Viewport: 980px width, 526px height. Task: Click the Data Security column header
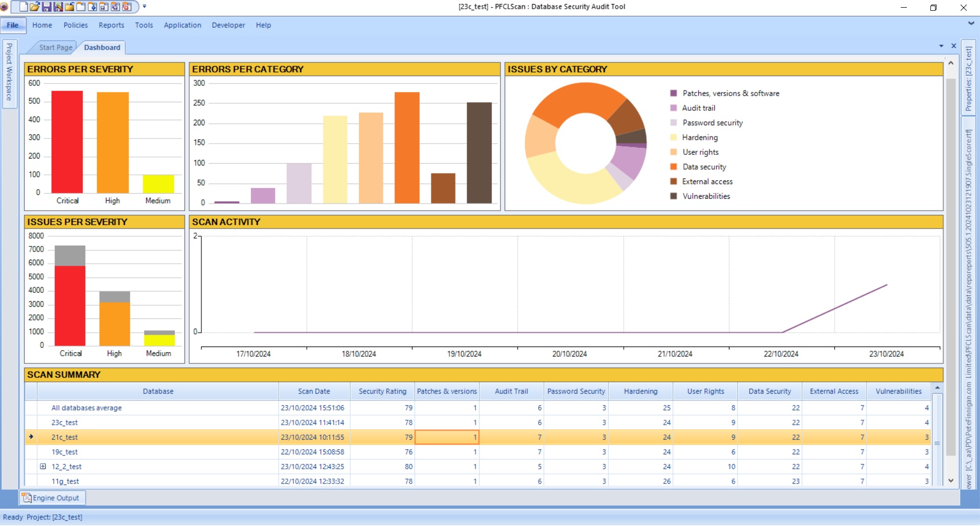tap(770, 392)
